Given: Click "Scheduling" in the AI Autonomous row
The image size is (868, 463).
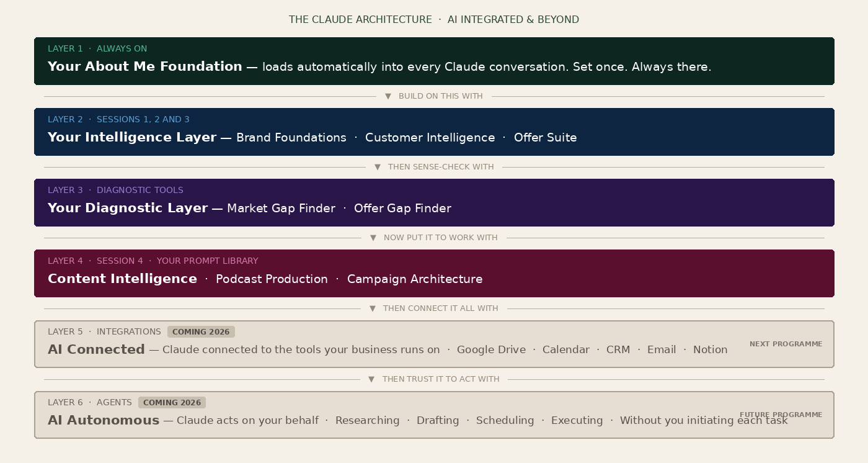Looking at the screenshot, I should (x=505, y=421).
